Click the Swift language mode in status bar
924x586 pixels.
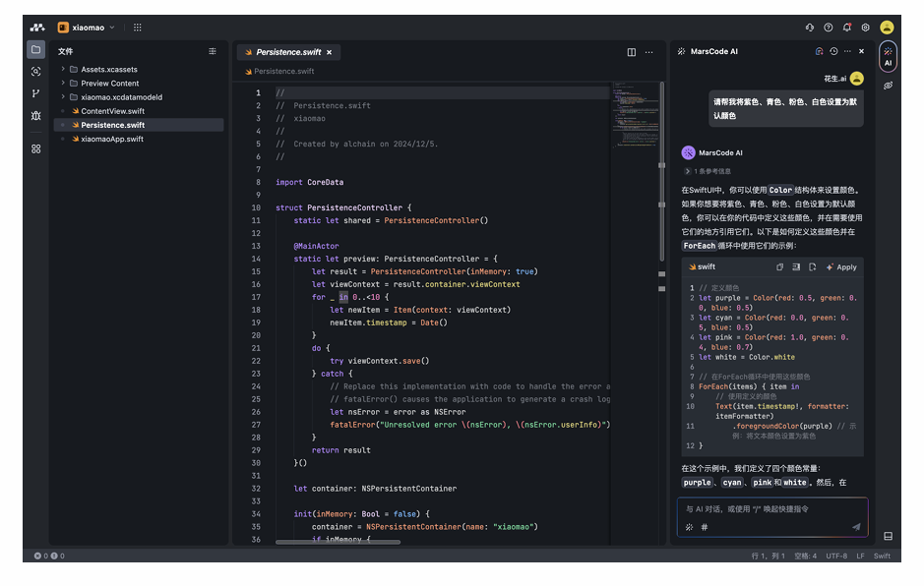click(x=882, y=556)
